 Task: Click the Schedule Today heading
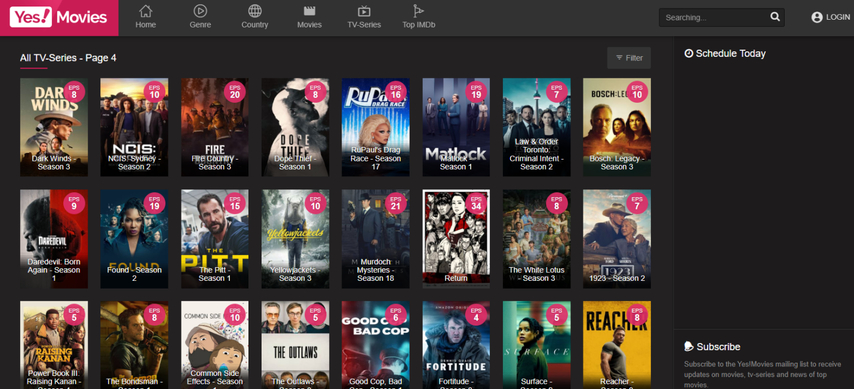(725, 53)
